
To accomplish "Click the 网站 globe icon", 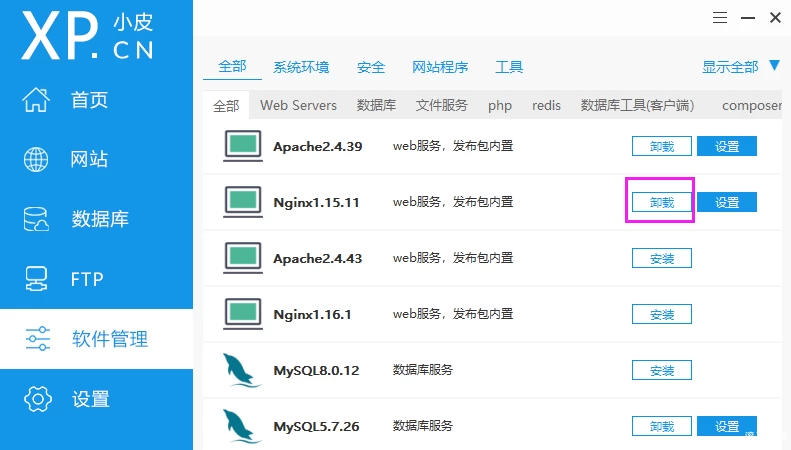I will 36,159.
